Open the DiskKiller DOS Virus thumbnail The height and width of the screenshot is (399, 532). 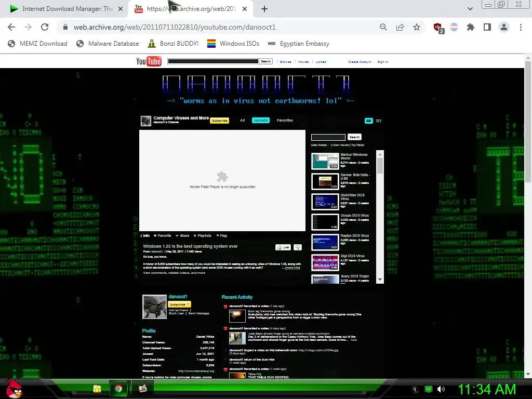click(325, 202)
